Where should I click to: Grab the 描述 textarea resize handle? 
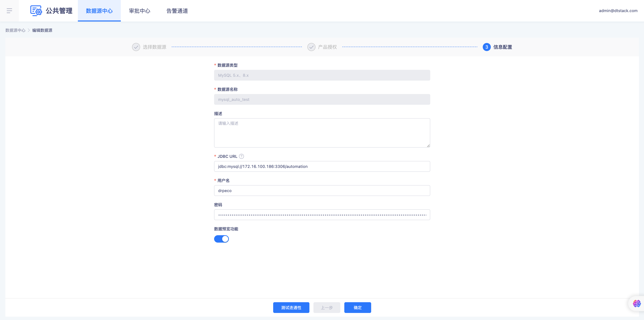pos(428,146)
